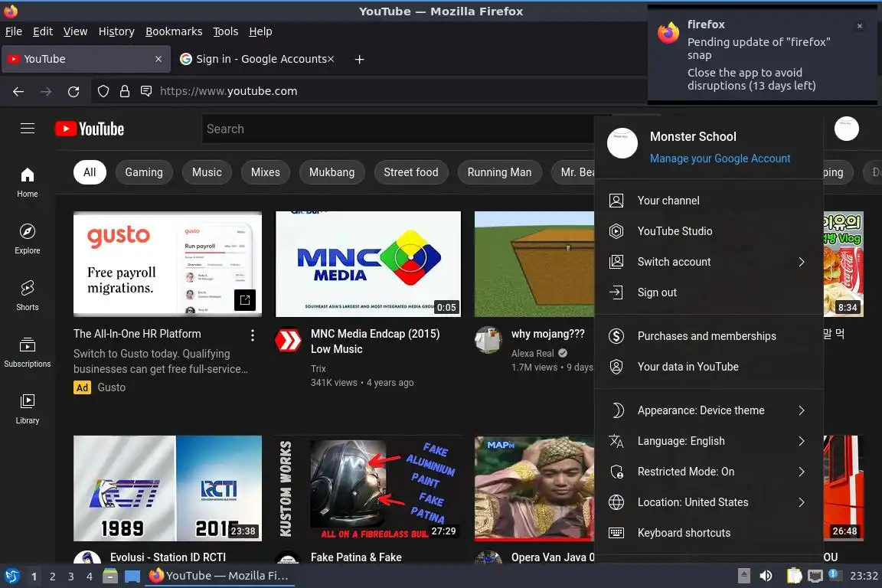
Task: Open Your data in YouTube
Action: click(x=708, y=367)
